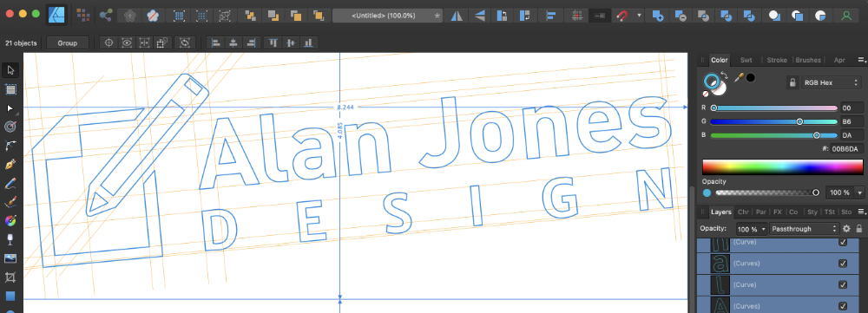The width and height of the screenshot is (868, 313).
Task: Select the Move tool
Action: pyautogui.click(x=10, y=70)
